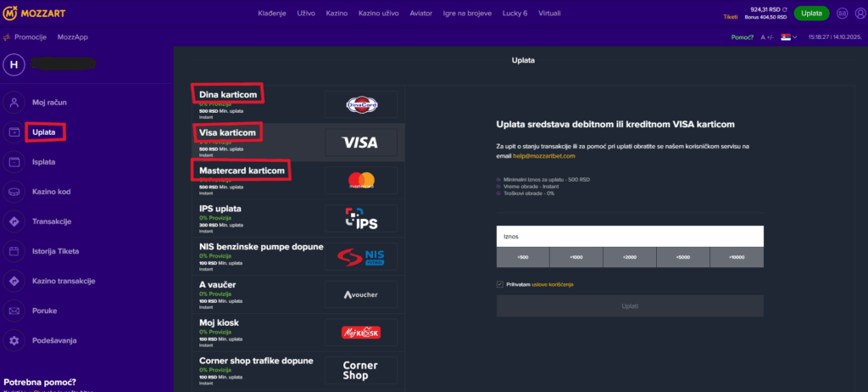868x392 pixels.
Task: Click the Iznos amount input field
Action: (631, 236)
